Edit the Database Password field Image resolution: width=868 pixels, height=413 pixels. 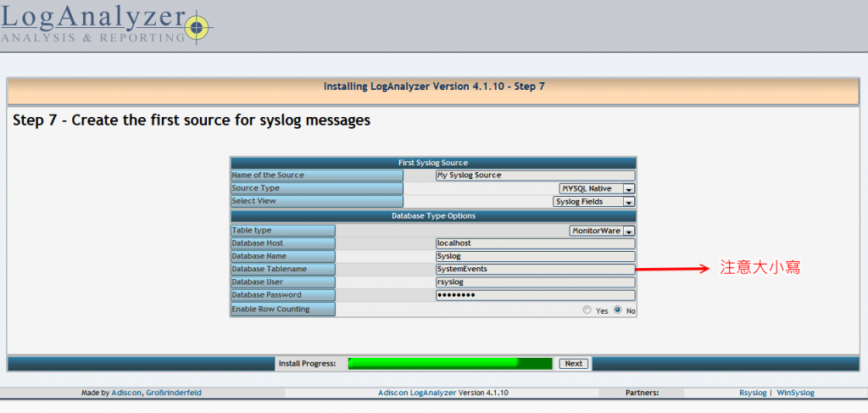pyautogui.click(x=535, y=295)
